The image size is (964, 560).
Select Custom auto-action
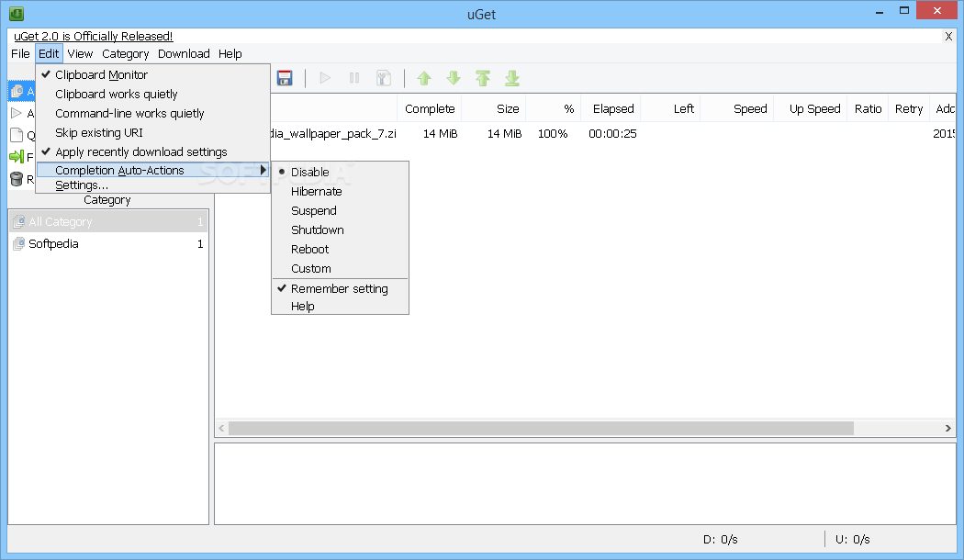(x=340, y=269)
